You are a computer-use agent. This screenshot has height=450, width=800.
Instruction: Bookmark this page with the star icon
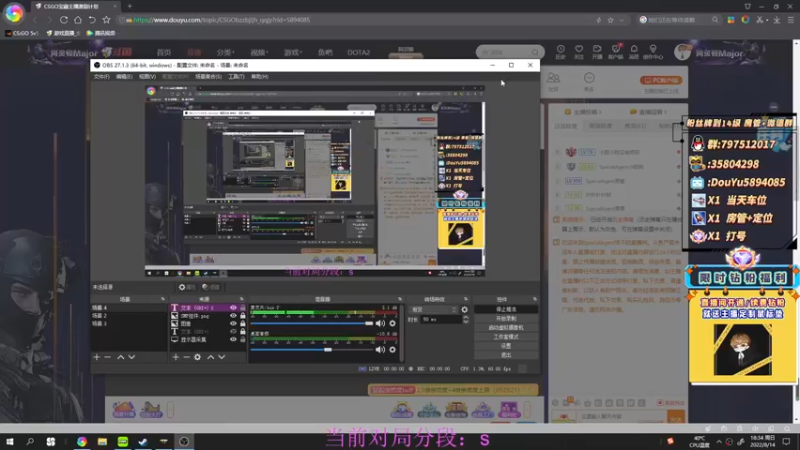point(106,20)
